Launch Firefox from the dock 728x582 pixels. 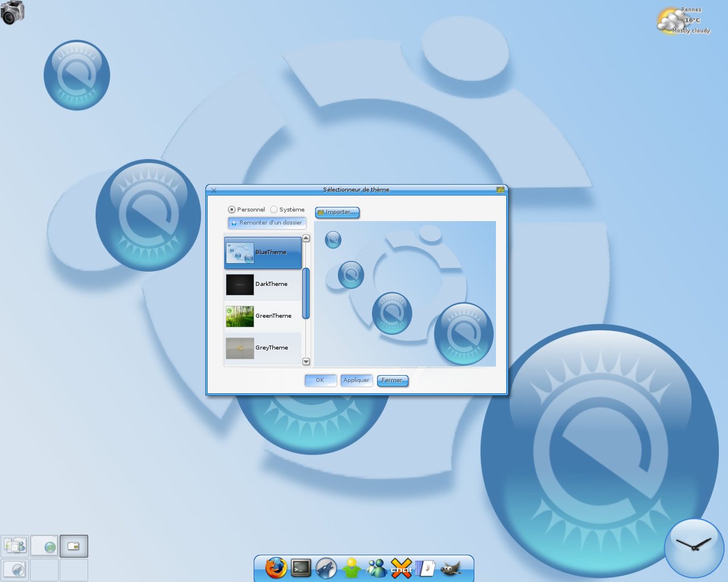pos(276,568)
